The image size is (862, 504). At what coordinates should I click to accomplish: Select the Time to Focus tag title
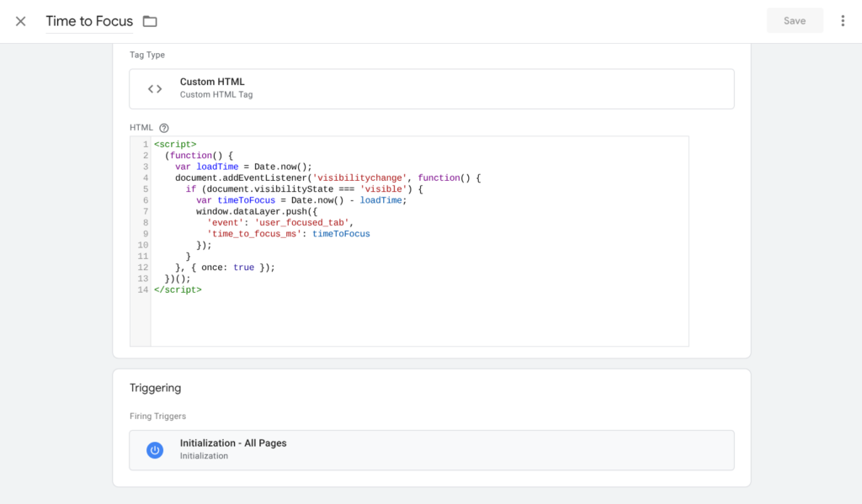coord(88,21)
